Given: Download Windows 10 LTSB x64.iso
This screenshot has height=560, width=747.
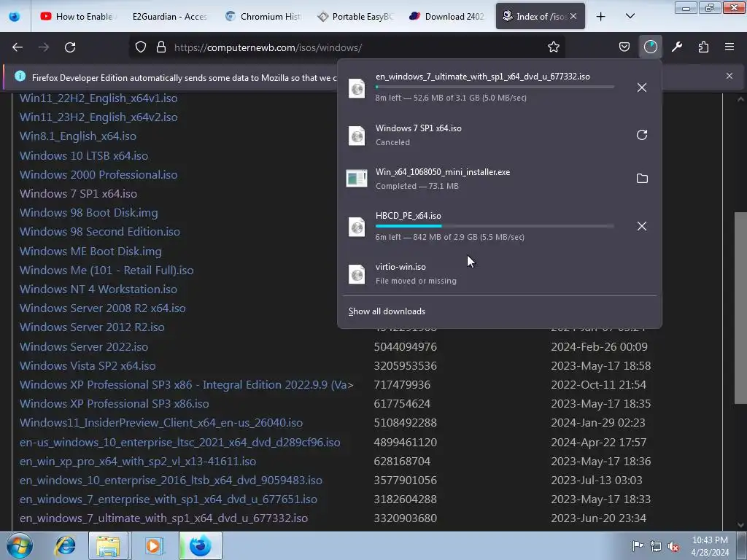Looking at the screenshot, I should 84,156.
